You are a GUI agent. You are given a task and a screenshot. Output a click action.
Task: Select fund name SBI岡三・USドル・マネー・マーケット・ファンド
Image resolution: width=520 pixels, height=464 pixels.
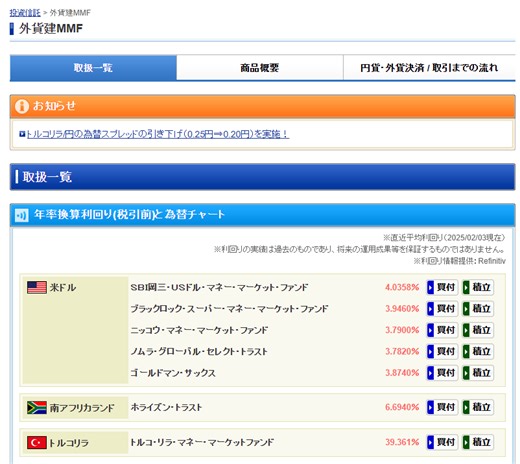219,287
